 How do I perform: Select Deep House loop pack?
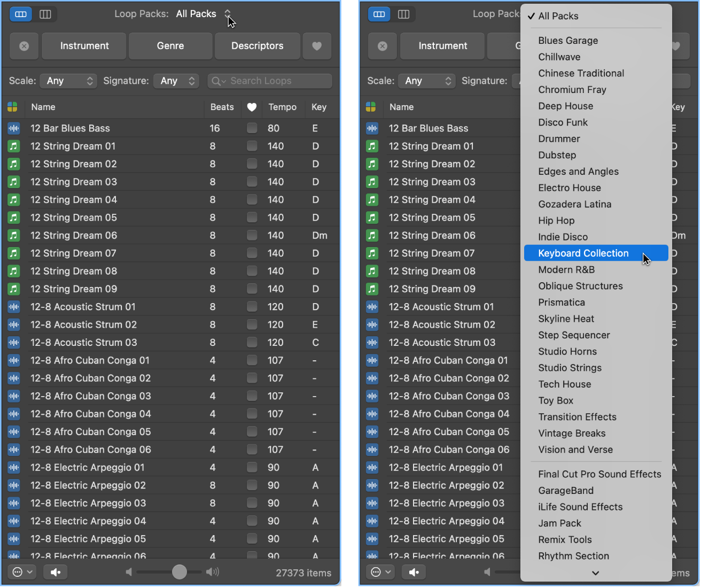596,106
